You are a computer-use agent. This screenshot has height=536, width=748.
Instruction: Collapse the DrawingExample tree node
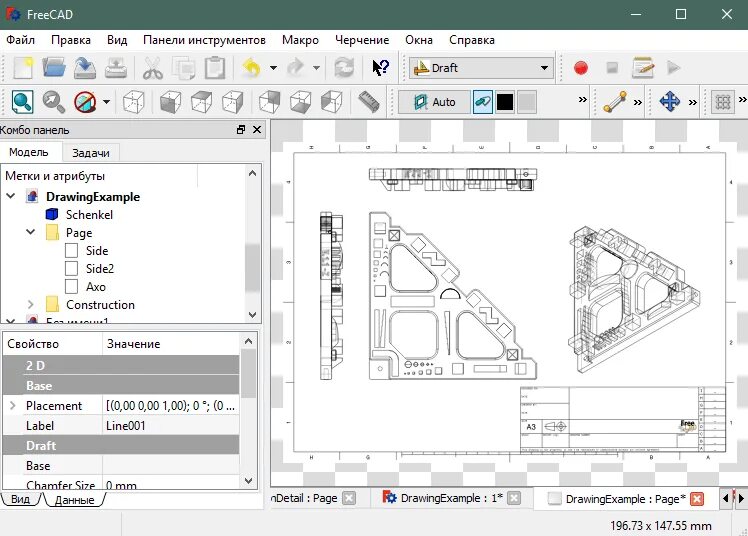point(10,196)
